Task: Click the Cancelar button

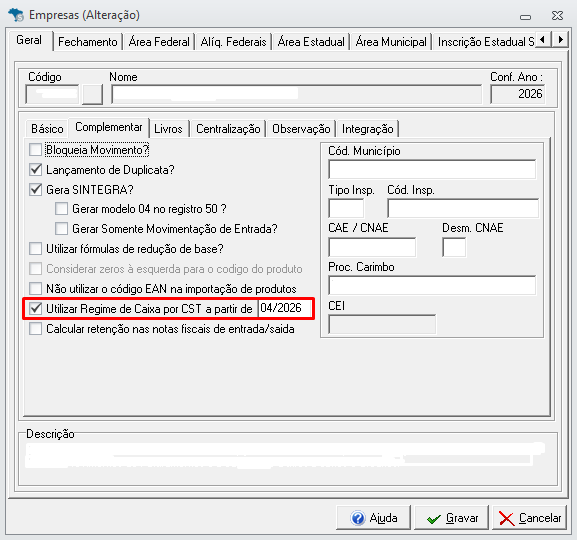Action: tap(529, 518)
